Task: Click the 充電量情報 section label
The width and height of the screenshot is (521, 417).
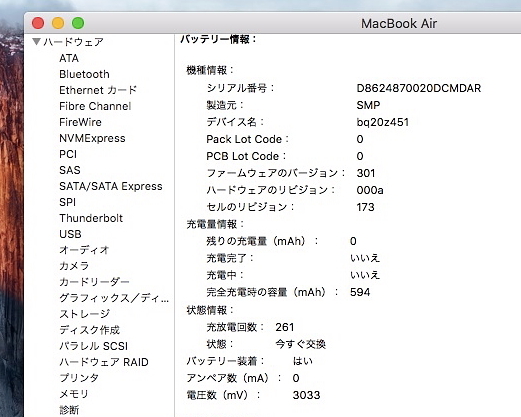Action: [x=215, y=224]
